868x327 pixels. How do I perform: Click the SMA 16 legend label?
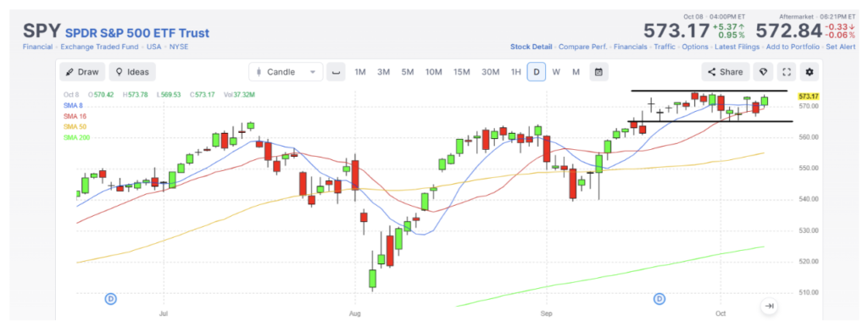[x=75, y=116]
